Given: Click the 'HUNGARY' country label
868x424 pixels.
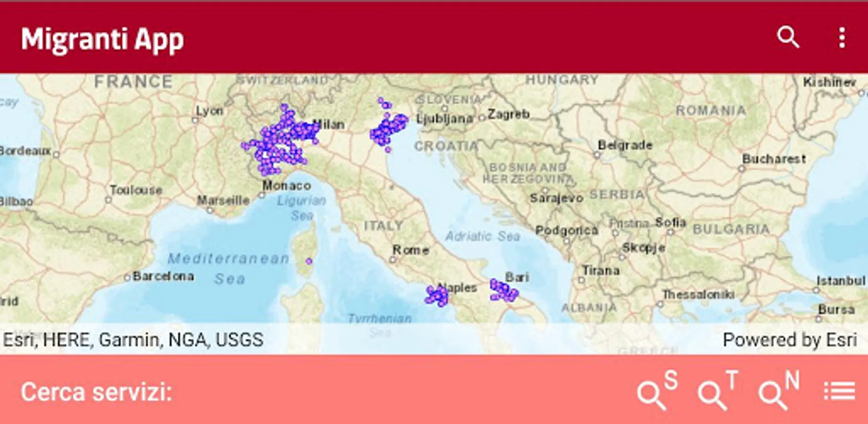Looking at the screenshot, I should (x=562, y=80).
